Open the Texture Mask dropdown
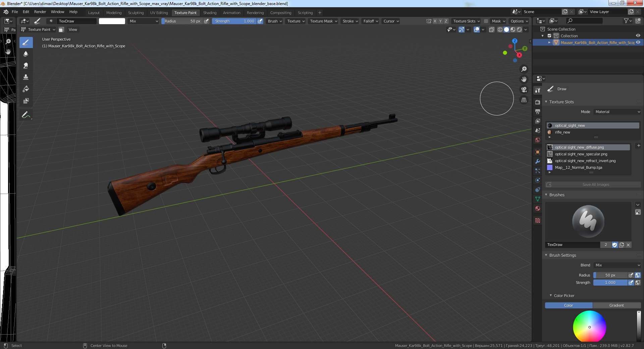 click(323, 21)
